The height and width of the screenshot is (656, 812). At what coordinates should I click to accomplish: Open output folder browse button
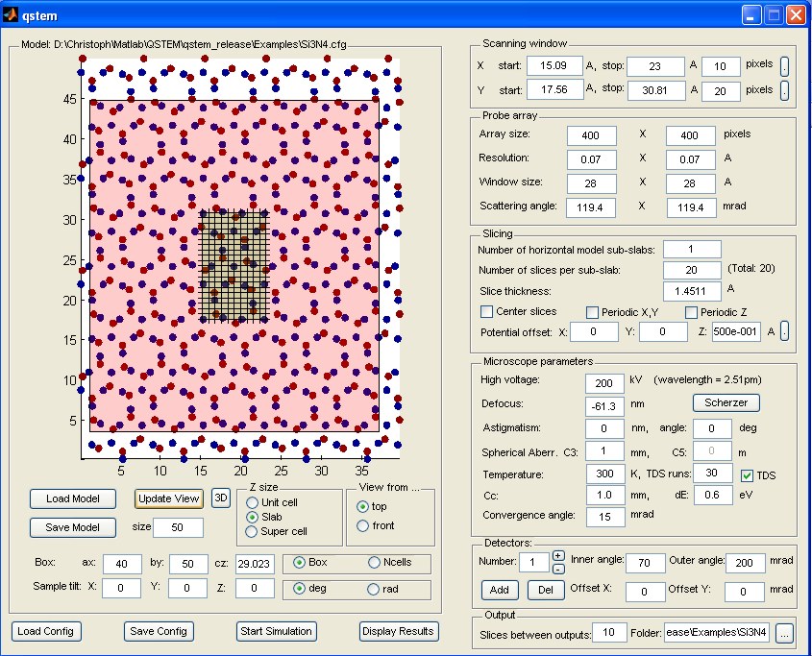point(785,633)
